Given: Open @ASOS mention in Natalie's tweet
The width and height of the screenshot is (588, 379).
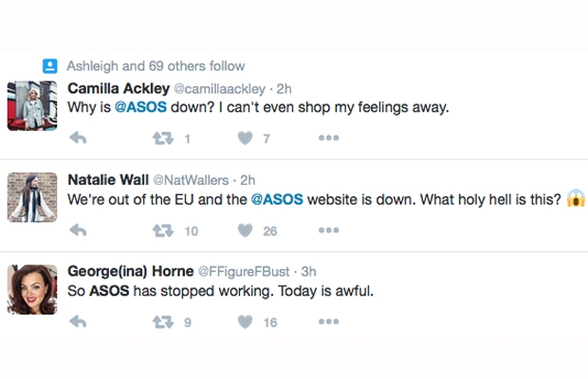Looking at the screenshot, I should pyautogui.click(x=277, y=199).
